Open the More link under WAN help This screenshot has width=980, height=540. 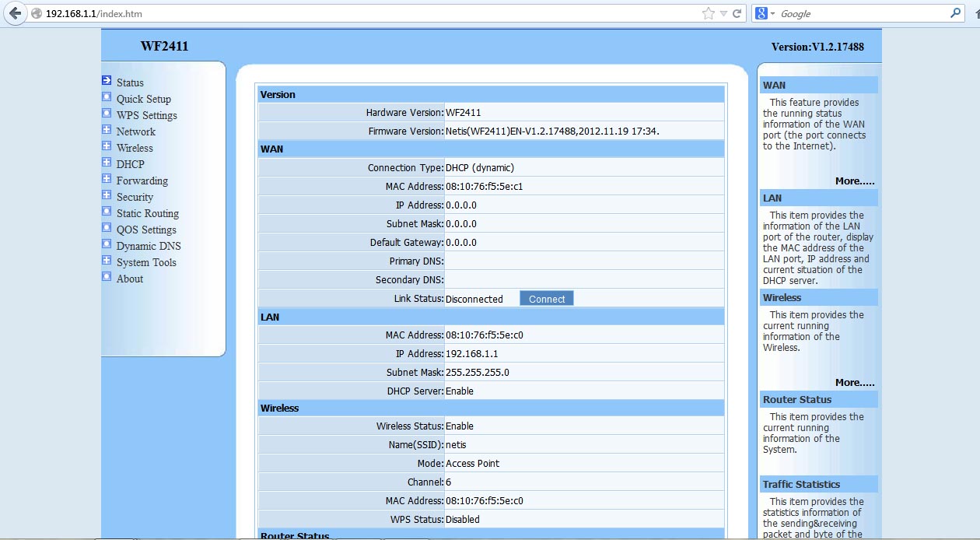coord(855,181)
